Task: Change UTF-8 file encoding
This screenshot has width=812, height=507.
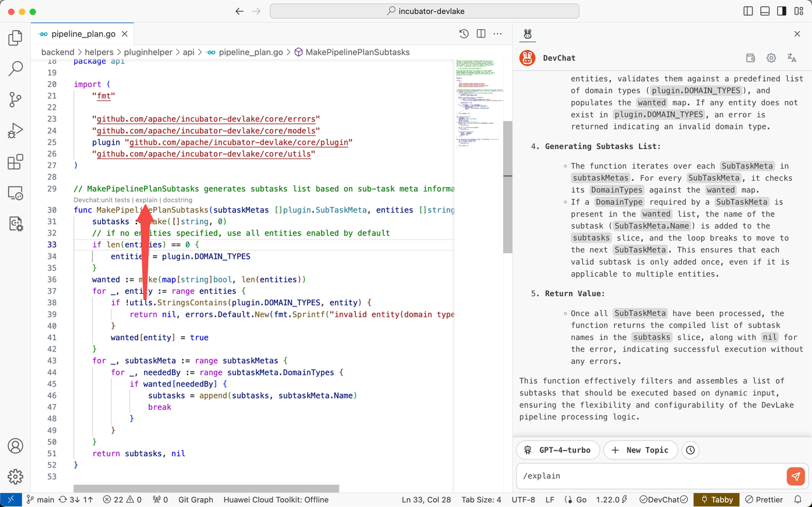Action: [x=523, y=499]
